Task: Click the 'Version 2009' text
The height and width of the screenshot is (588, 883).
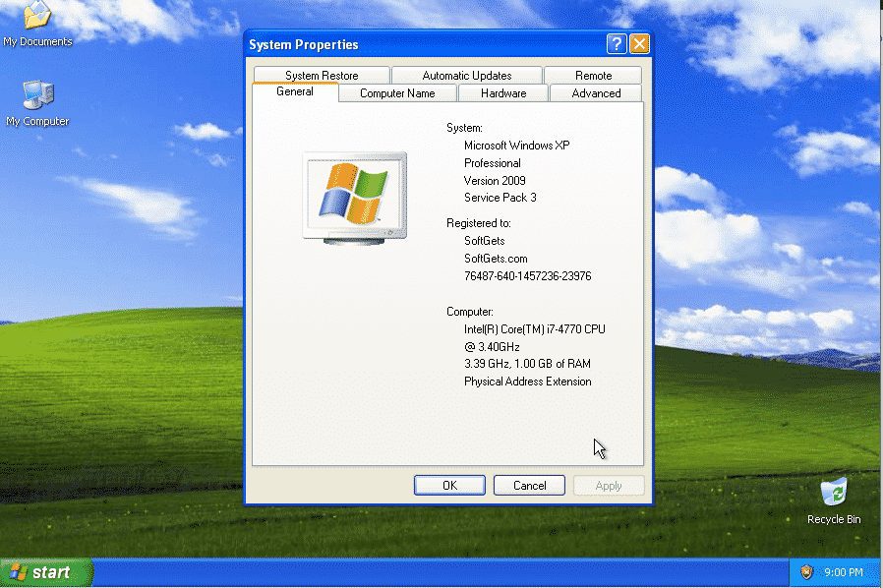Action: click(495, 181)
